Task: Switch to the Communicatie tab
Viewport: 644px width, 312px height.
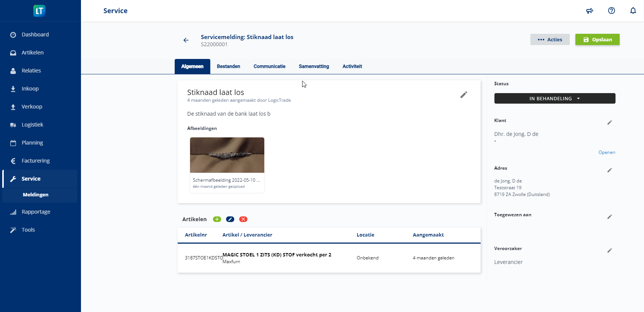Action: (x=269, y=66)
